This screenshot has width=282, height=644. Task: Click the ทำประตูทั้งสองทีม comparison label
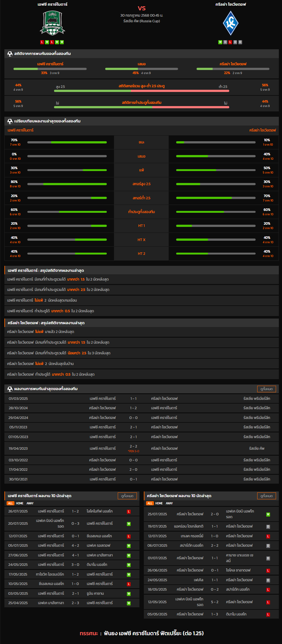click(x=142, y=212)
